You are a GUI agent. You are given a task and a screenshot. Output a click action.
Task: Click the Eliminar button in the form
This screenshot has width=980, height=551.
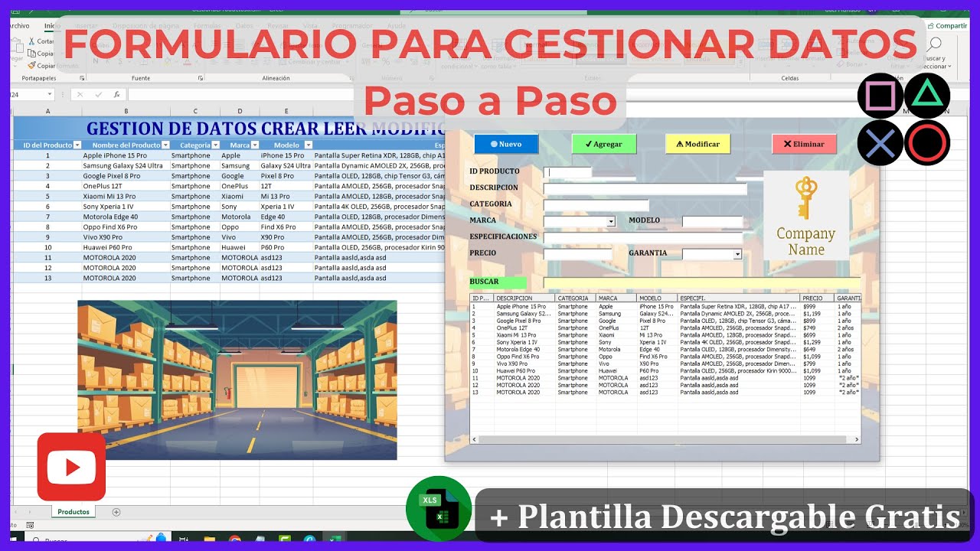coord(804,144)
